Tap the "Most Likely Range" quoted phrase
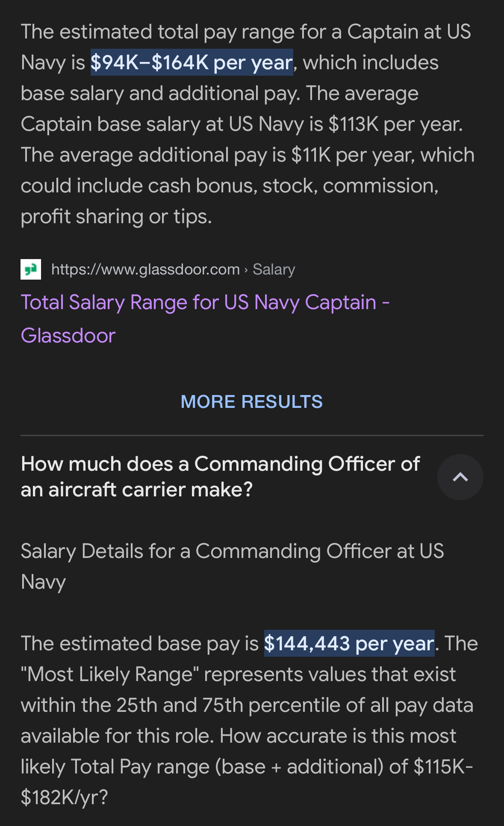 110,674
